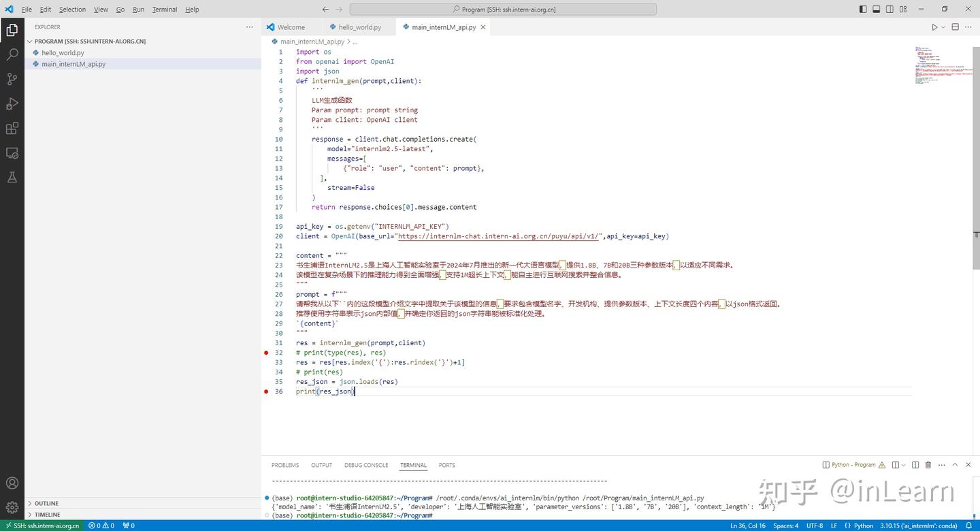The image size is (980, 531).
Task: Click the command center search box
Action: (503, 10)
